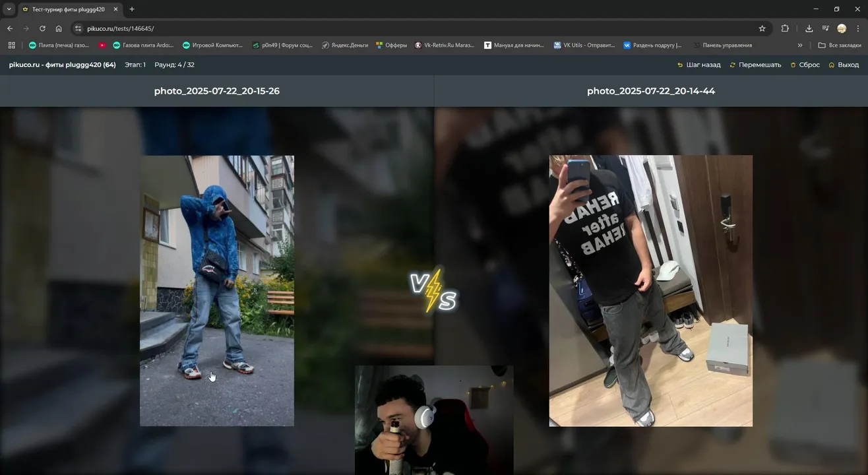Image resolution: width=868 pixels, height=475 pixels.
Task: Minimize the browser window
Action: [816, 9]
